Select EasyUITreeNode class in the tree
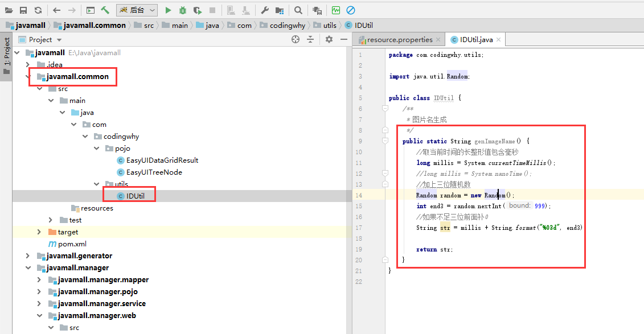The height and width of the screenshot is (334, 644). [x=154, y=172]
